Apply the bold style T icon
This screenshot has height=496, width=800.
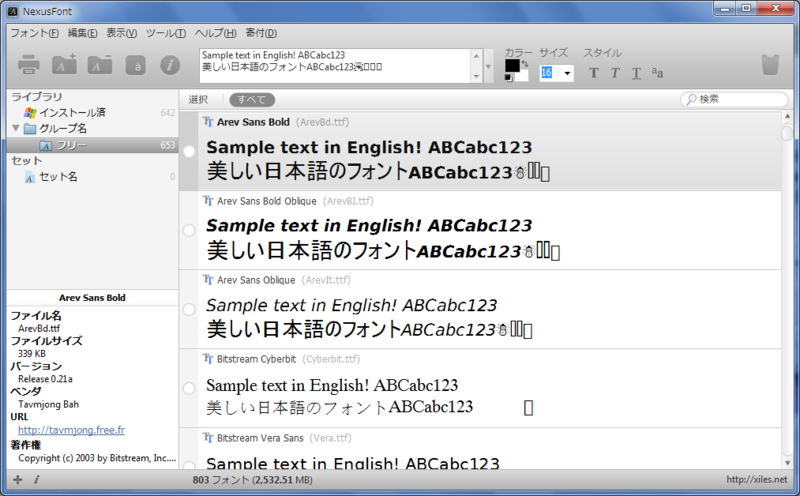click(593, 73)
